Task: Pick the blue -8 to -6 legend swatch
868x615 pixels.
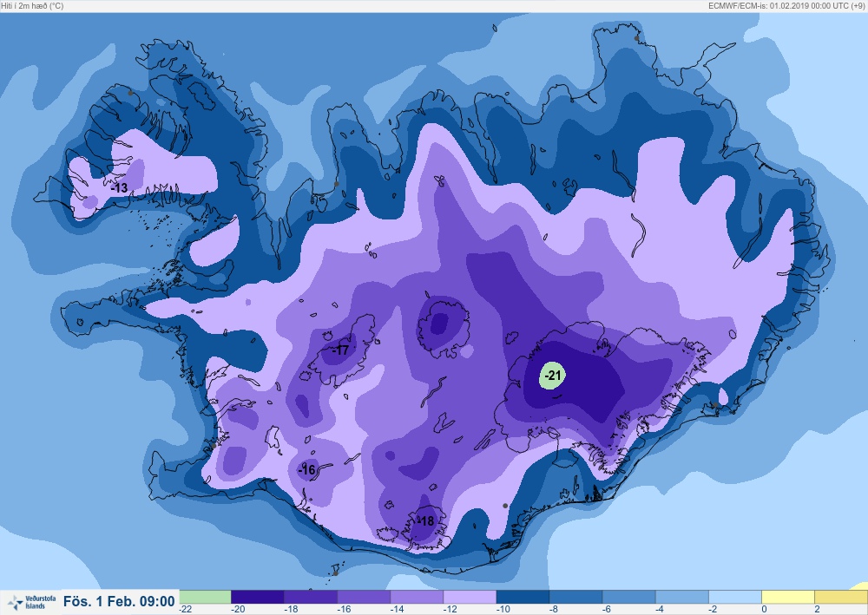Action: 576,597
